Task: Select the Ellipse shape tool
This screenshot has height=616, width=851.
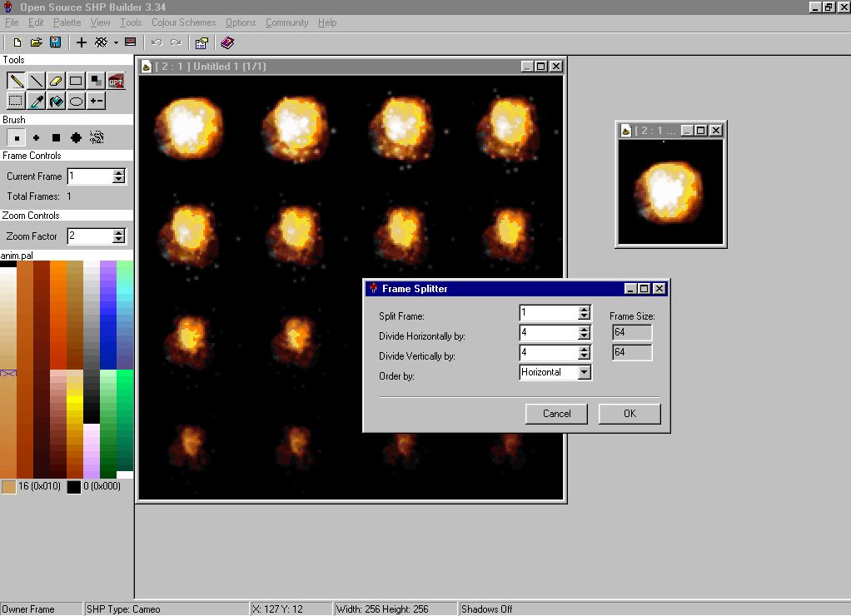Action: [76, 101]
